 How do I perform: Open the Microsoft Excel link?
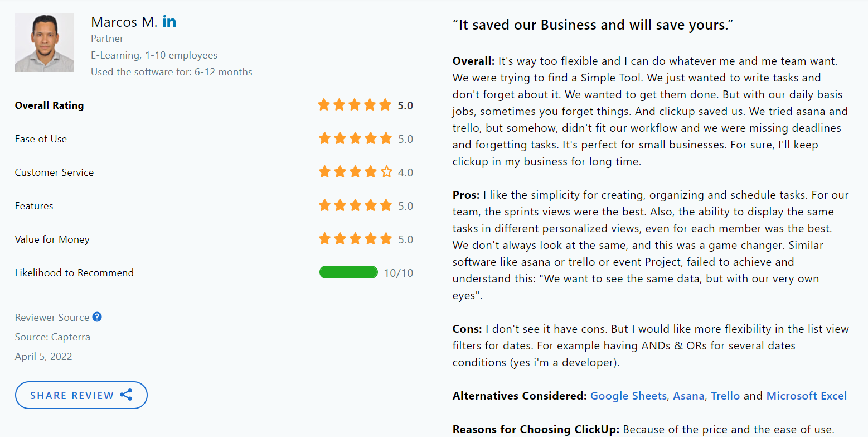pos(806,396)
